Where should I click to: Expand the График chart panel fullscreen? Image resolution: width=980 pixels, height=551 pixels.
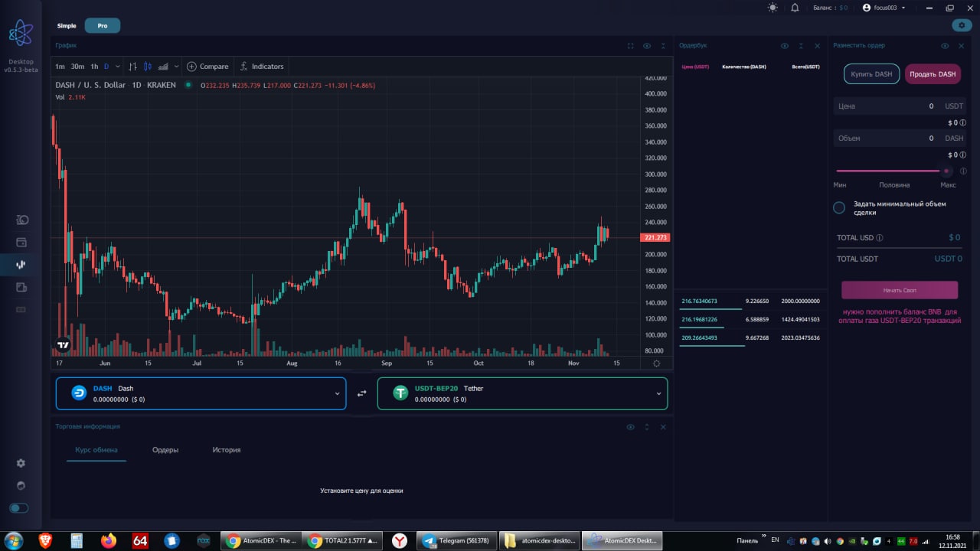pyautogui.click(x=631, y=46)
